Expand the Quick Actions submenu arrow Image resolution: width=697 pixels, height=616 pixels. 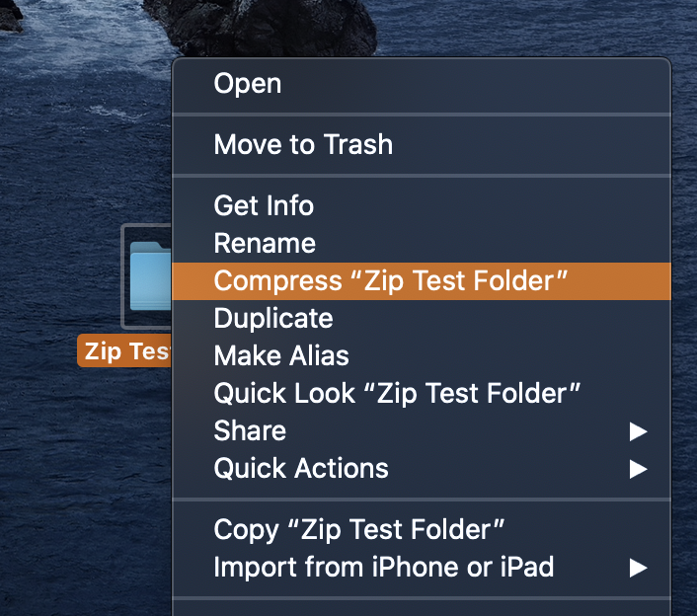(639, 469)
